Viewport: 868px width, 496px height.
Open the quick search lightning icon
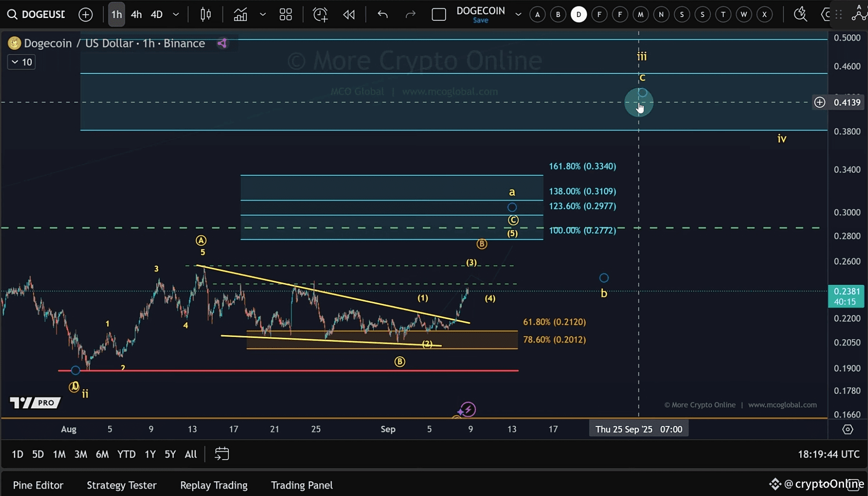click(x=800, y=14)
